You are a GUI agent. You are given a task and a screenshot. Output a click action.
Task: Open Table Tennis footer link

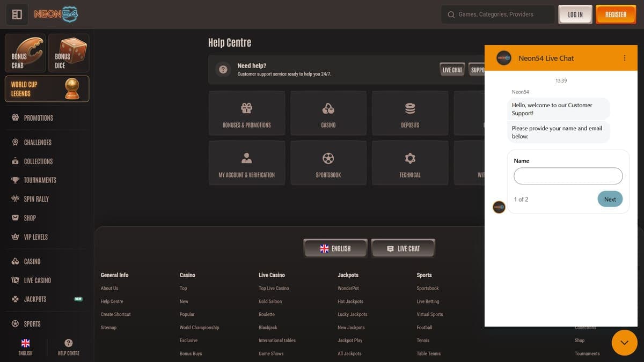coord(429,354)
